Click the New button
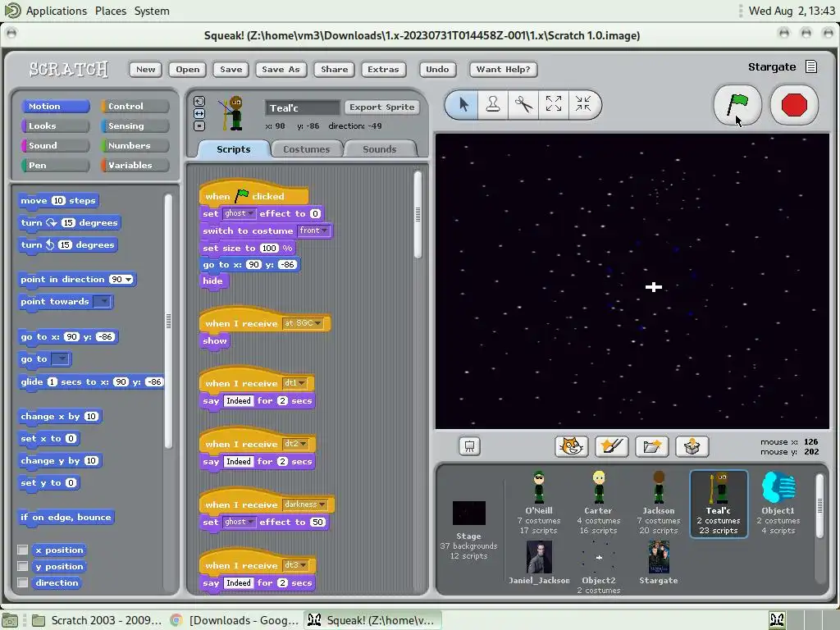840x630 pixels. pyautogui.click(x=145, y=69)
